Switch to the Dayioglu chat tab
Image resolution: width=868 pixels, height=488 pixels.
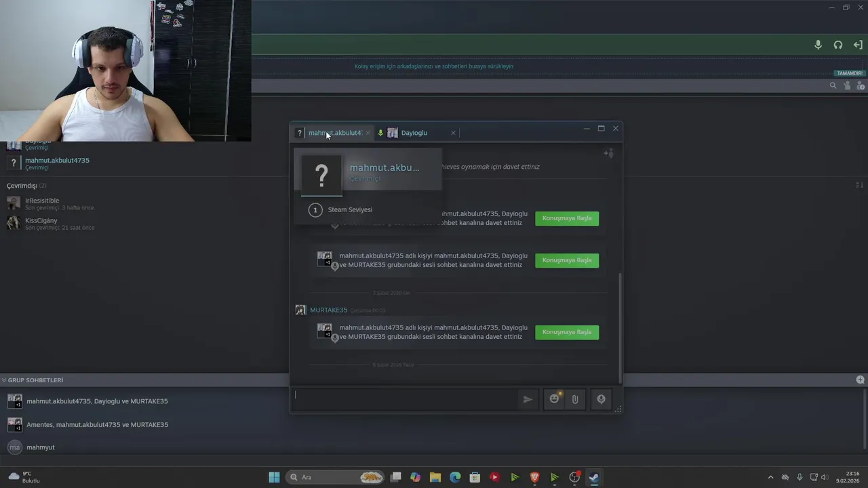pos(414,133)
